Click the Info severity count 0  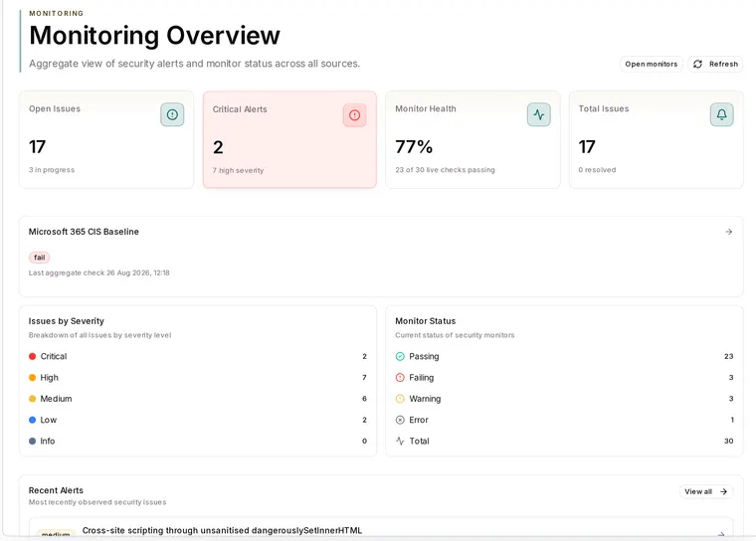364,442
